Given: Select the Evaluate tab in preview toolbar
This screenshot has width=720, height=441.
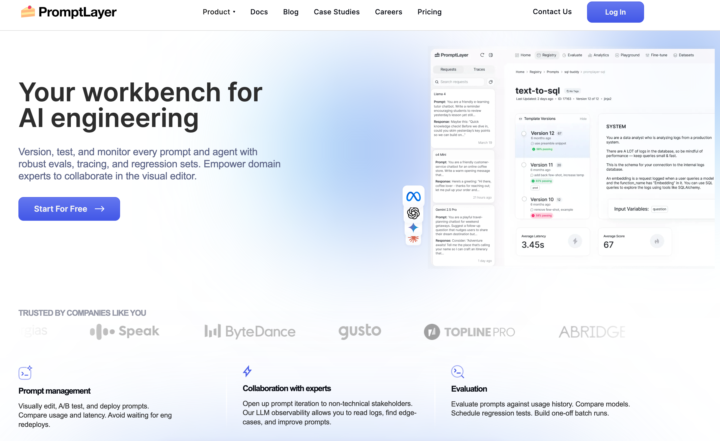Looking at the screenshot, I should pos(572,55).
